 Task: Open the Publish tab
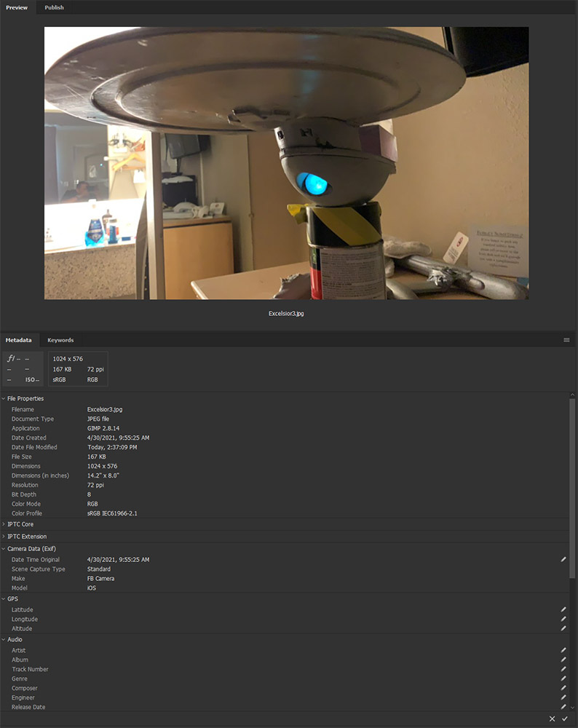(x=55, y=7)
